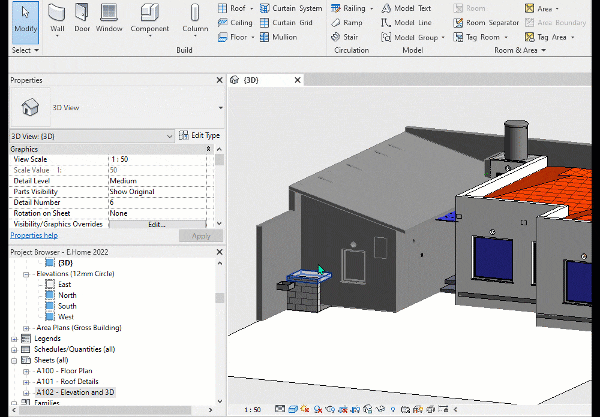Click the Edit Type button
This screenshot has height=417, width=600.
199,135
